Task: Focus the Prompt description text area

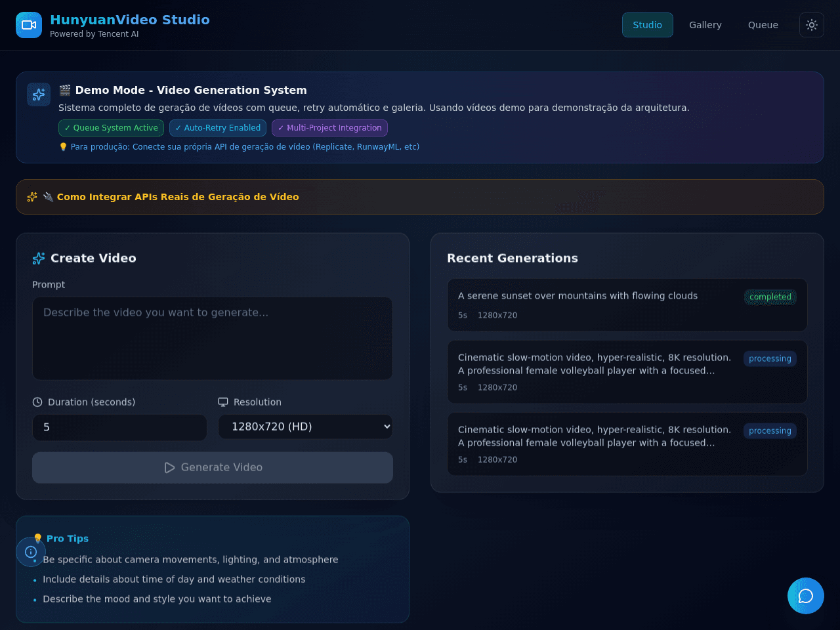Action: pos(213,339)
